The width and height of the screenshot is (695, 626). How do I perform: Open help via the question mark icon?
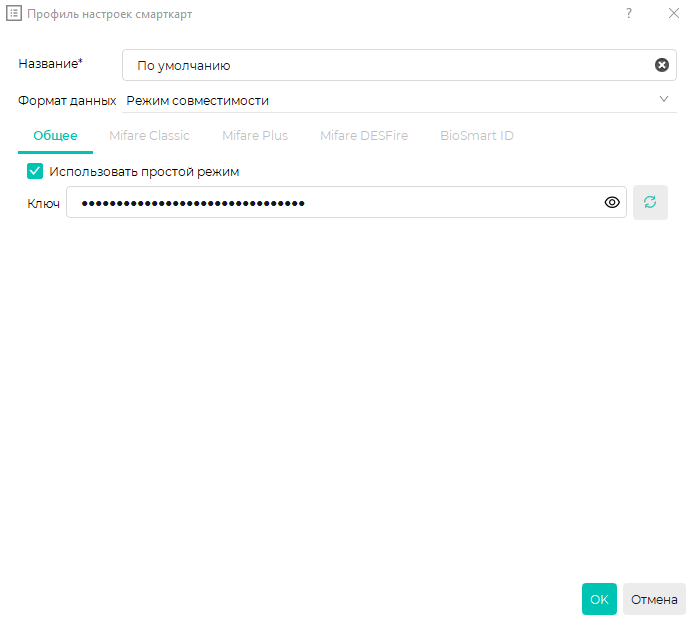629,13
